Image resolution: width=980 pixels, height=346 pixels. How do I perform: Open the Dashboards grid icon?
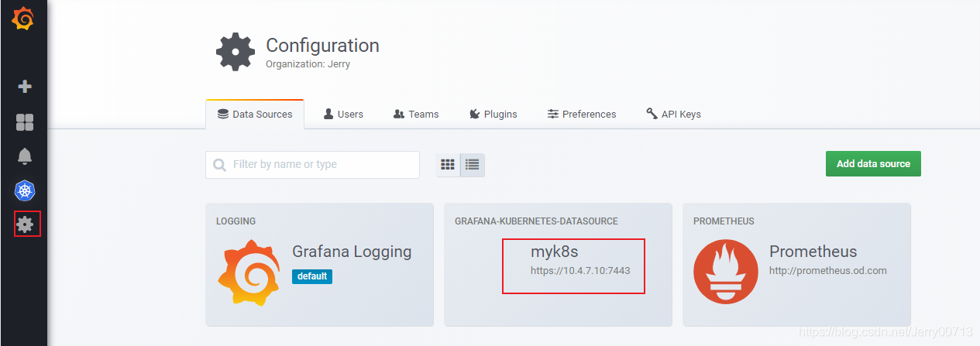pos(25,122)
